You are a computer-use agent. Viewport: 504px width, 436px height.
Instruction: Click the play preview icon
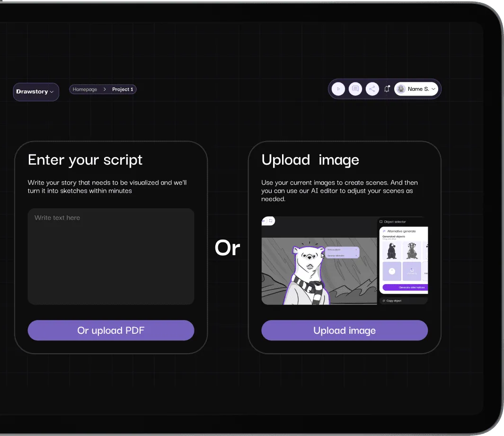[x=338, y=89]
